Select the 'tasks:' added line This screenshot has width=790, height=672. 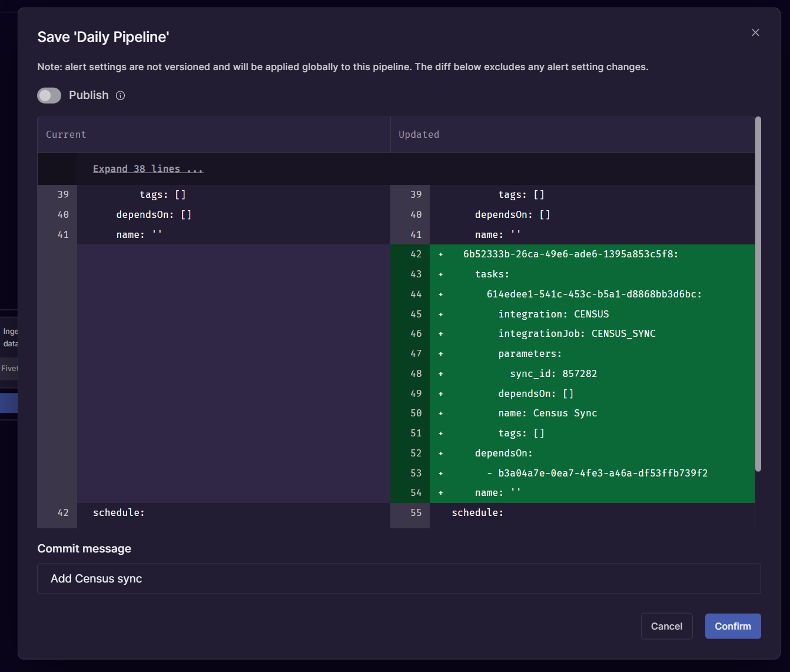click(492, 274)
